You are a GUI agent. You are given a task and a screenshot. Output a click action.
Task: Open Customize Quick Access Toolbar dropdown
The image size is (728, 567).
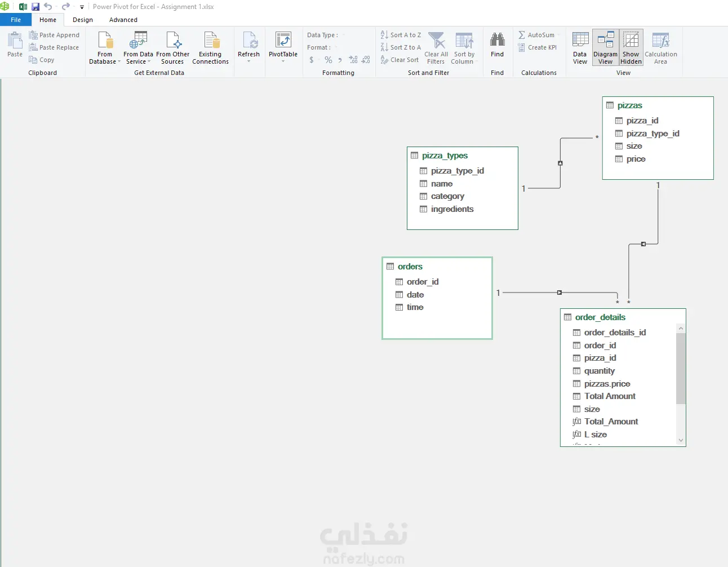[82, 7]
